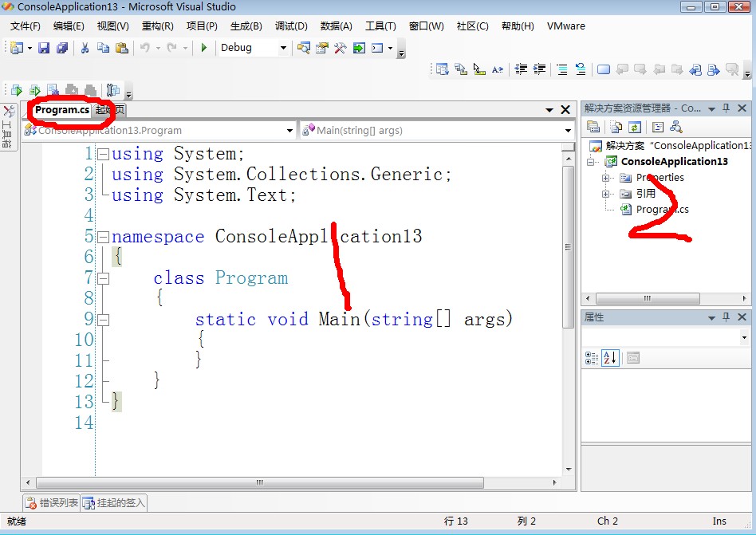Image resolution: width=756 pixels, height=535 pixels.
Task: Collapse the namespace ConsoleApplication13 code block
Action: coord(103,237)
